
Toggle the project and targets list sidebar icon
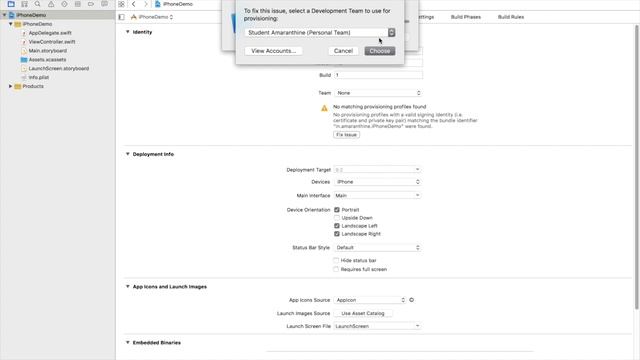click(x=122, y=17)
